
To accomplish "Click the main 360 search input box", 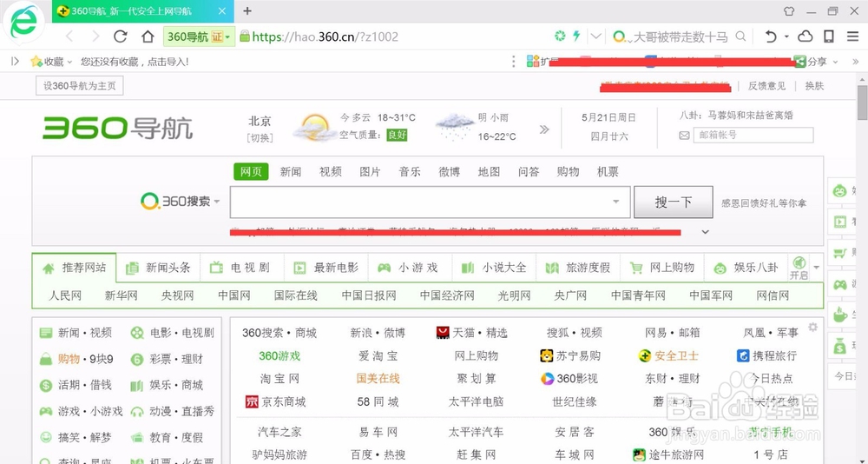I will click(x=431, y=202).
